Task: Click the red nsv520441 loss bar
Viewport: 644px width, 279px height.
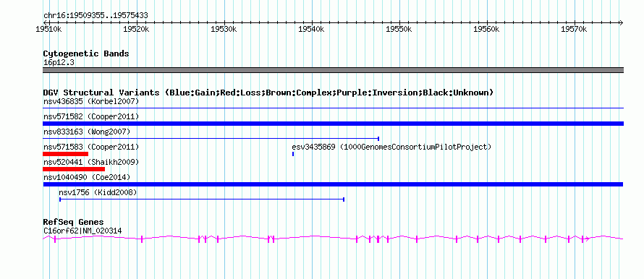Action: pyautogui.click(x=74, y=169)
